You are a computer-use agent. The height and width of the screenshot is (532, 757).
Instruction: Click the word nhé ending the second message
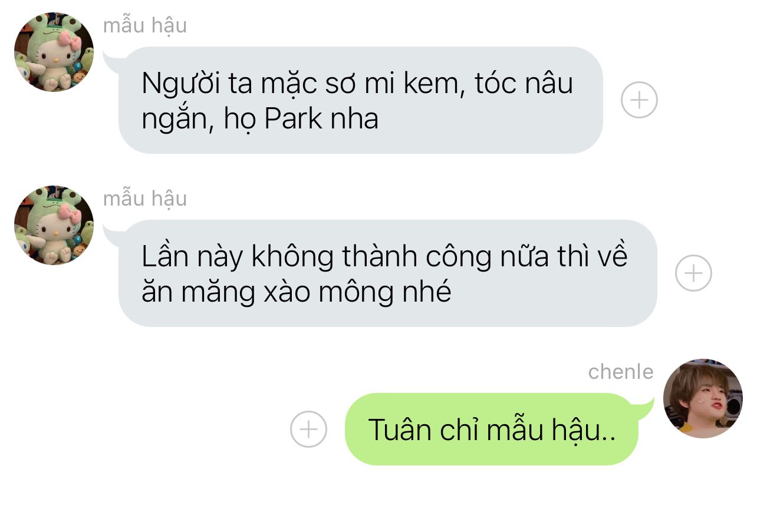coord(429,292)
